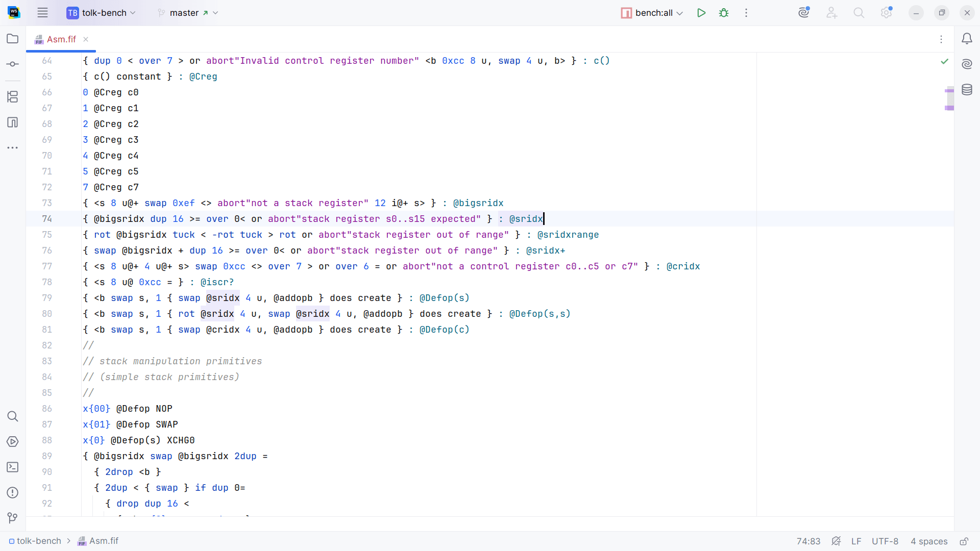Place cursor on '@Defop NOP' text
This screenshot has height=551, width=980.
(x=144, y=409)
